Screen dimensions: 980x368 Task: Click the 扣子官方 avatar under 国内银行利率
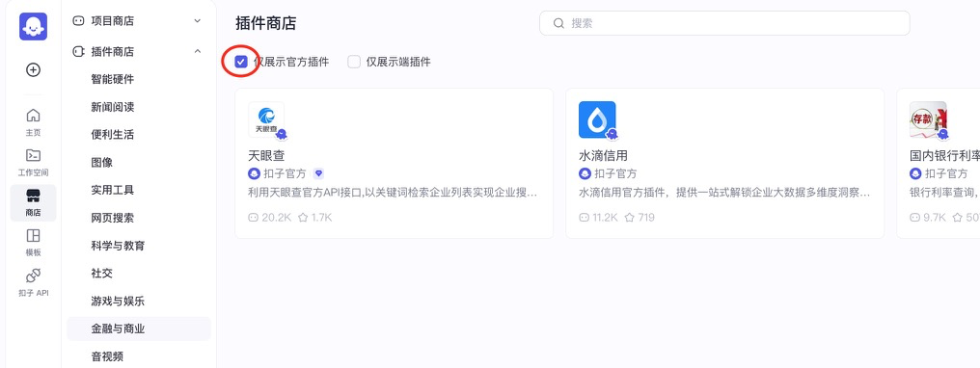915,173
